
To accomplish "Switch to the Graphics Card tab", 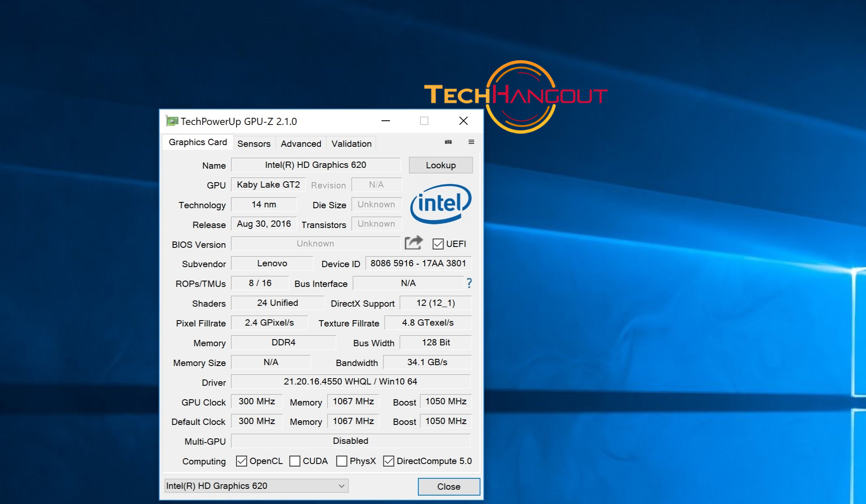I will coord(198,142).
